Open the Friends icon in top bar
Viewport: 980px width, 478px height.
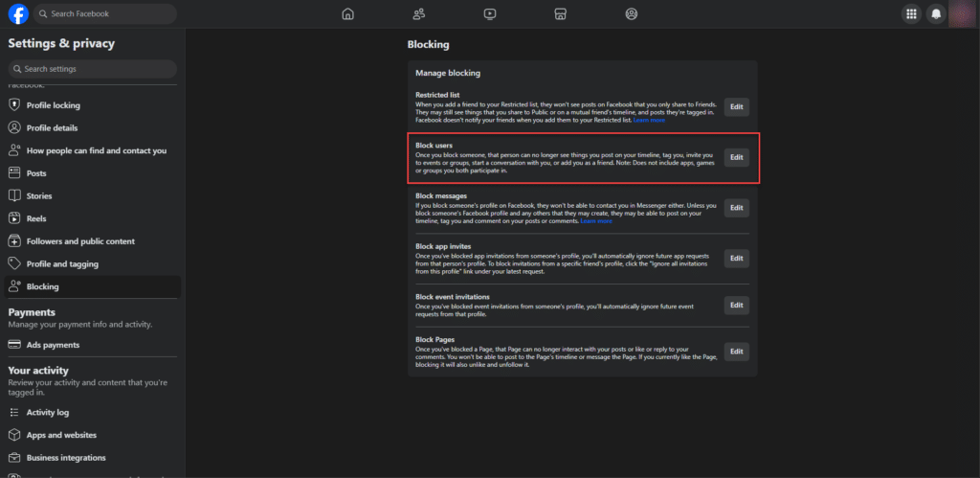coord(419,13)
